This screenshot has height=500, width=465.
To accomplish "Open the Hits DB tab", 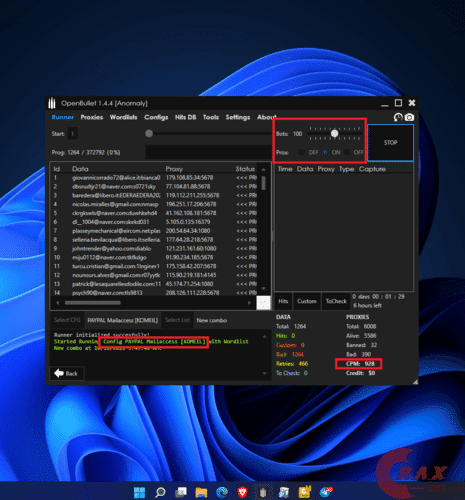I will pos(185,117).
